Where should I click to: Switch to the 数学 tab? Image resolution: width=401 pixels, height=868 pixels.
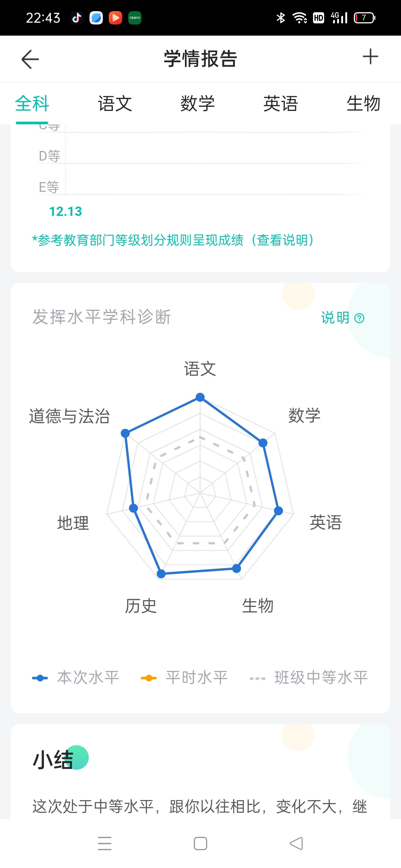[x=198, y=103]
